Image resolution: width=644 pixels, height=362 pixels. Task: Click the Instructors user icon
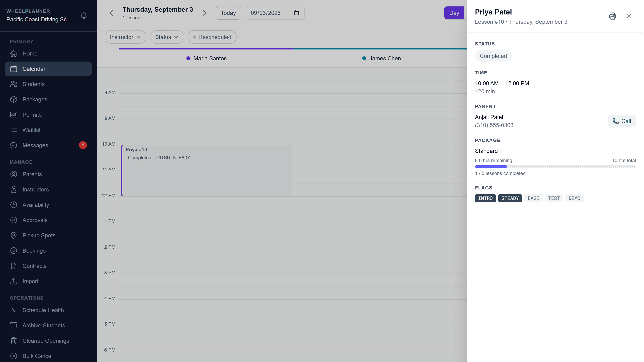[x=13, y=189]
